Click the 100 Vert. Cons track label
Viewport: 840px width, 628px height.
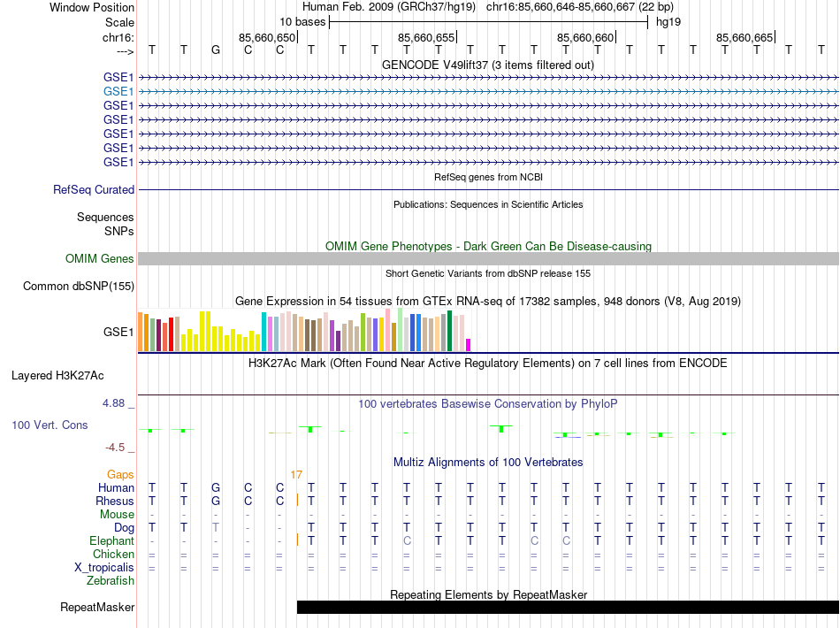(50, 425)
